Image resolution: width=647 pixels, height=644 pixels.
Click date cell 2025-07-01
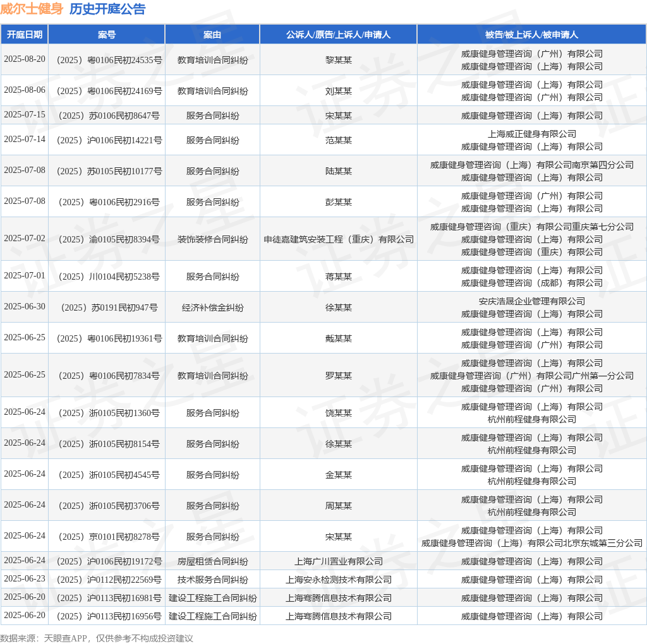point(25,275)
